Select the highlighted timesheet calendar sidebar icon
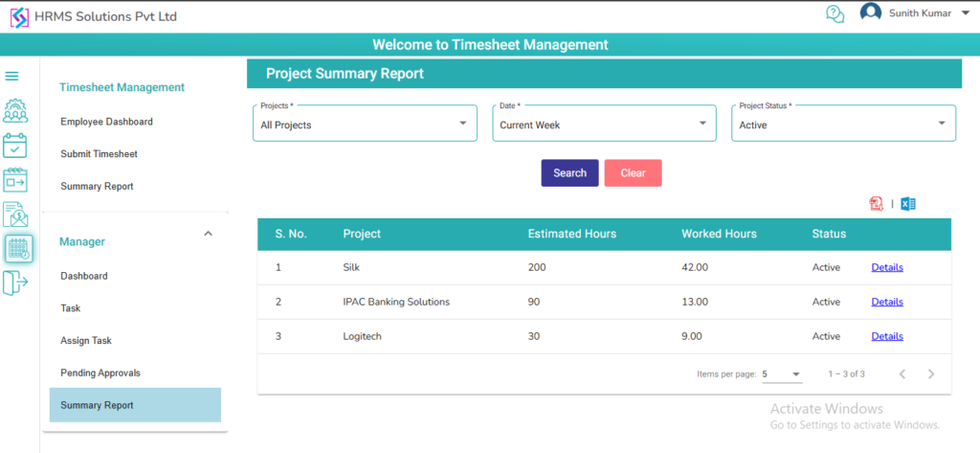The image size is (980, 453). [x=19, y=249]
